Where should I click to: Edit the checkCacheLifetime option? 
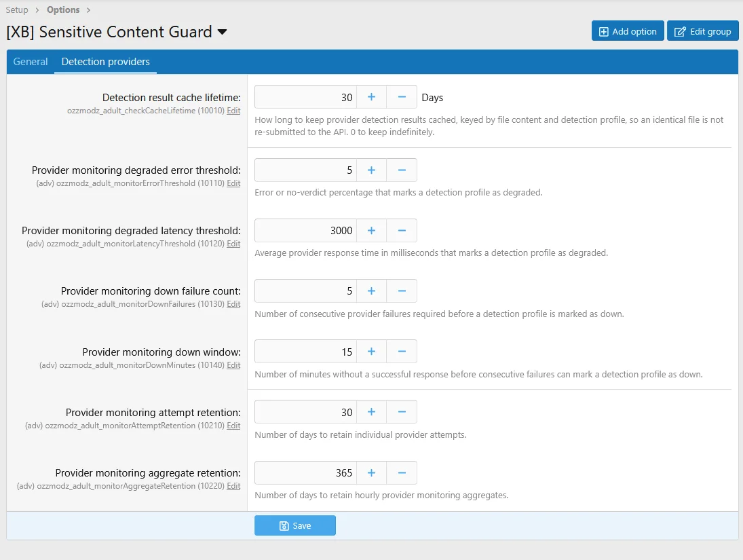pos(233,111)
